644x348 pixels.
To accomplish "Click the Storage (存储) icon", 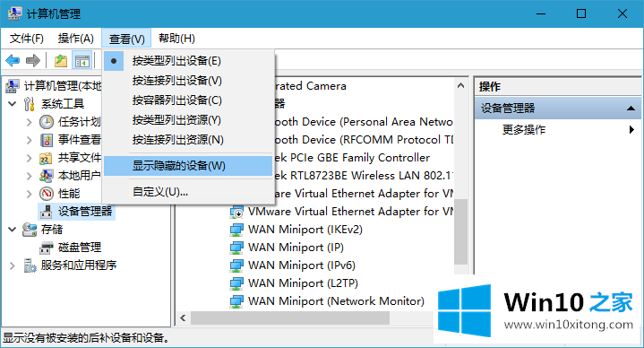I will pyautogui.click(x=30, y=230).
